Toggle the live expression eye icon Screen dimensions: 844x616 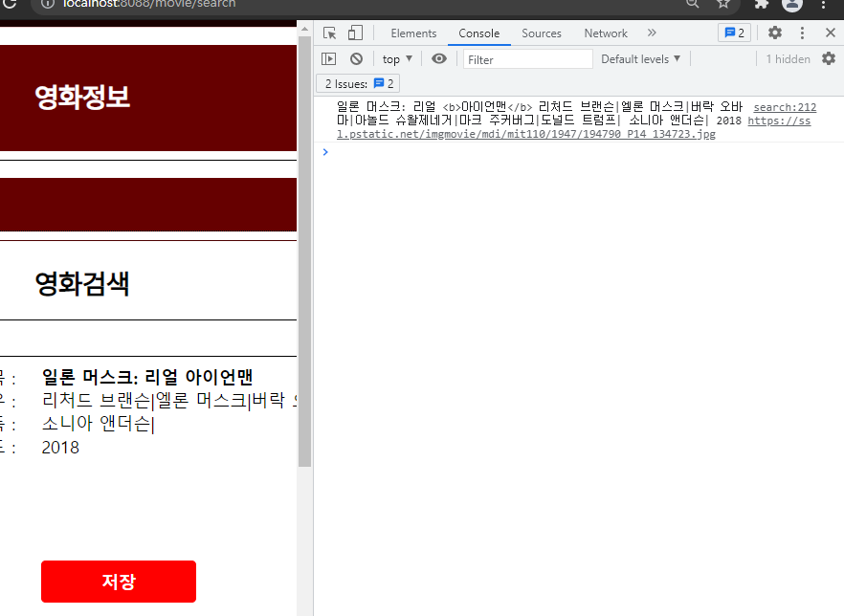[x=439, y=58]
